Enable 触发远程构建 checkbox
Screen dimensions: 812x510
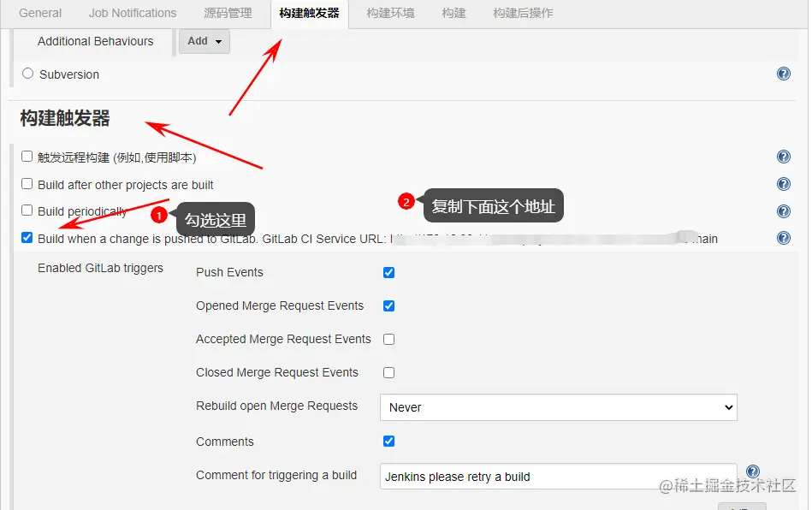[x=27, y=157]
